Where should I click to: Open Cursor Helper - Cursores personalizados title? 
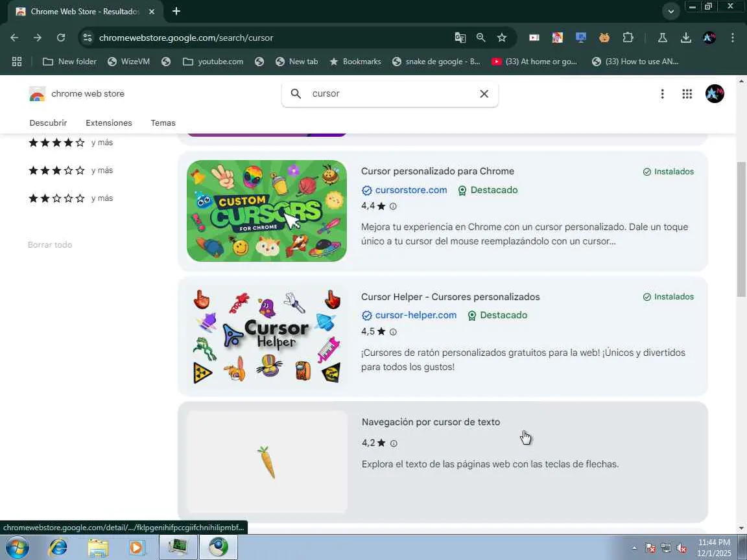click(x=450, y=297)
